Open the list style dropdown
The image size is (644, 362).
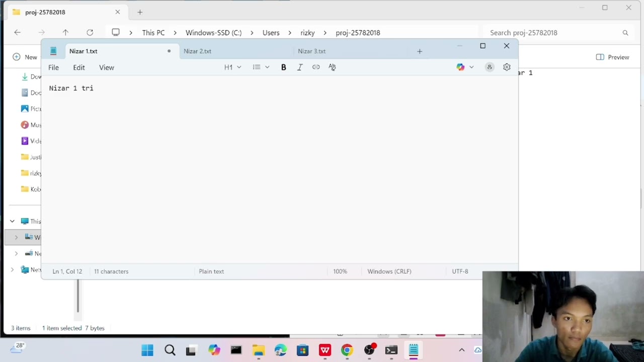(261, 67)
